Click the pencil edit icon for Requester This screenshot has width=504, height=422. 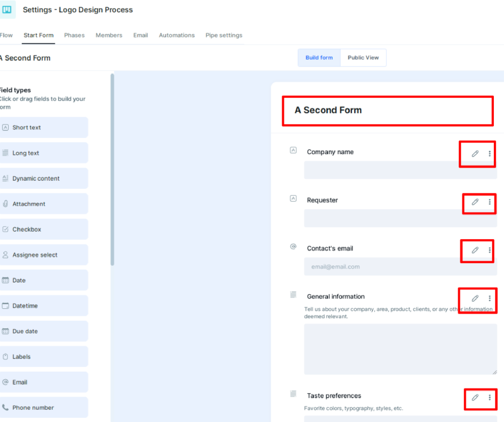475,202
